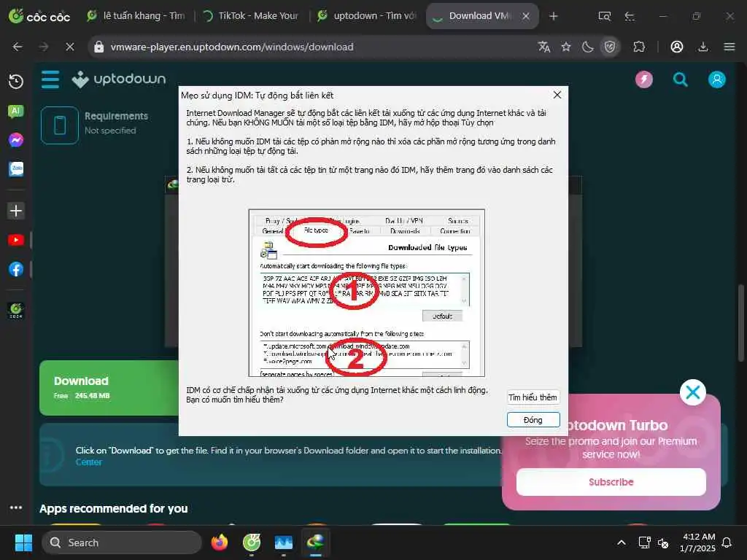Viewport: 747px width, 560px height.
Task: Open the browser downloads icon
Action: [x=703, y=47]
